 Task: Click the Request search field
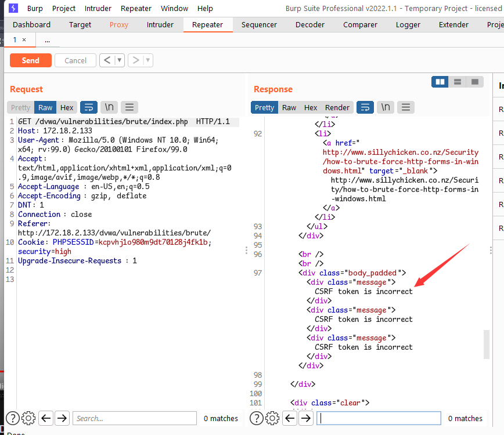[x=135, y=418]
